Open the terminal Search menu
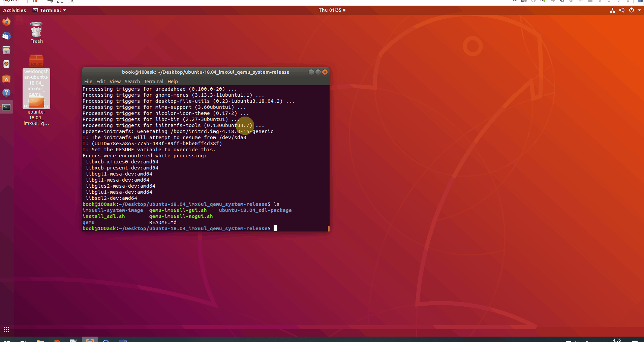The image size is (644, 342). (x=132, y=82)
